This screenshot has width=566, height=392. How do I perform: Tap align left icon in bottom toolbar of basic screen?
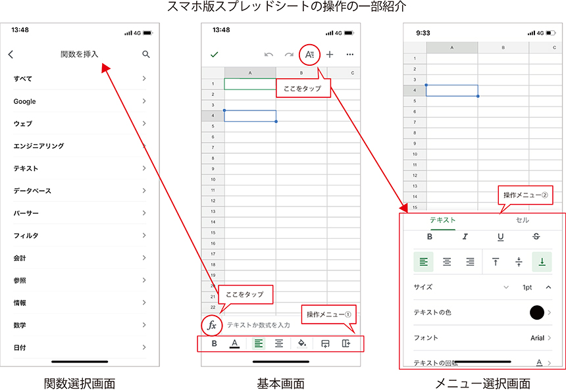[259, 343]
